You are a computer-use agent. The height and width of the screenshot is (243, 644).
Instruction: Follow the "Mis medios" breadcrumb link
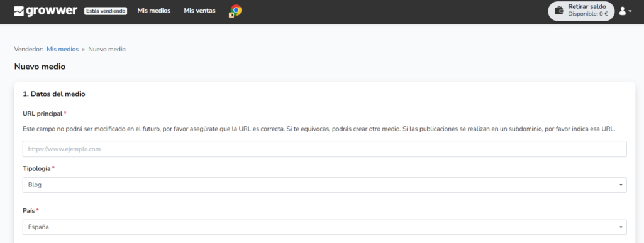pos(62,49)
